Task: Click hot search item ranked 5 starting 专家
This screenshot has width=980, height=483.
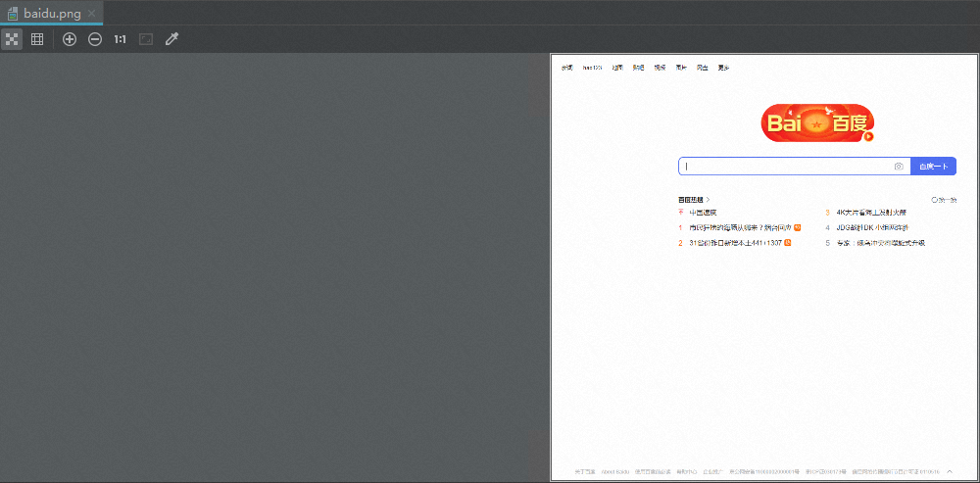Action: [875, 243]
